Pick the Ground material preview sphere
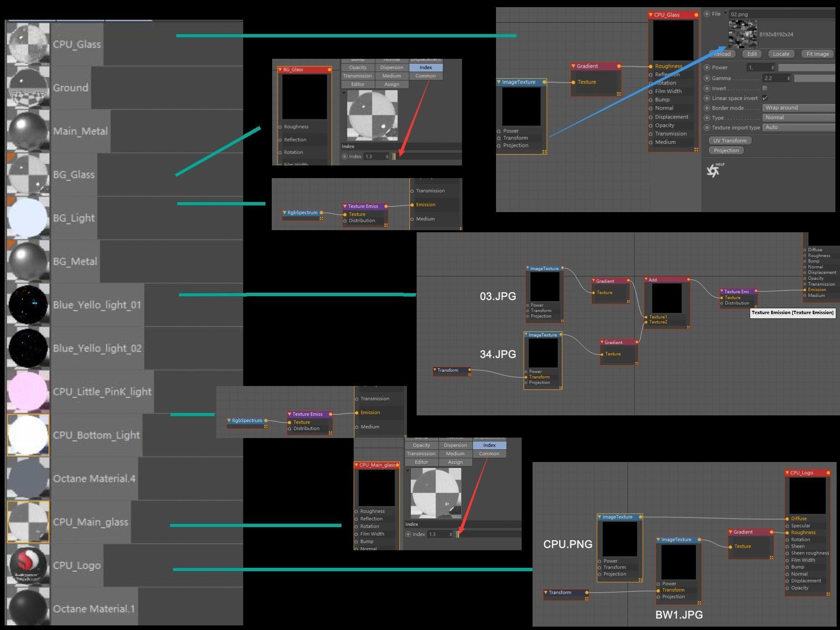Screen dimensions: 840x630 pyautogui.click(x=28, y=87)
